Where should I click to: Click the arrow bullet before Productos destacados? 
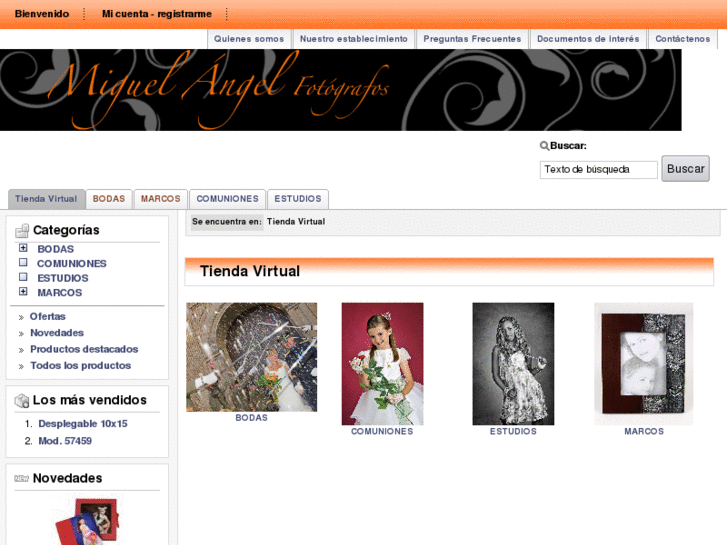click(21, 350)
